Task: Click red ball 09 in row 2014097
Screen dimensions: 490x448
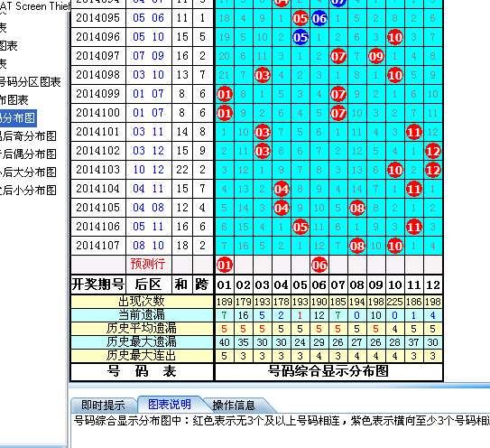Action: [376, 56]
